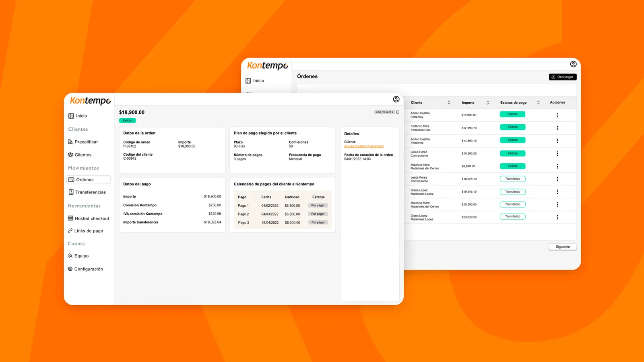Screen dimensions: 644x362
Task: Click the Pago 2 date 04/03/2022
Action: tap(270, 214)
